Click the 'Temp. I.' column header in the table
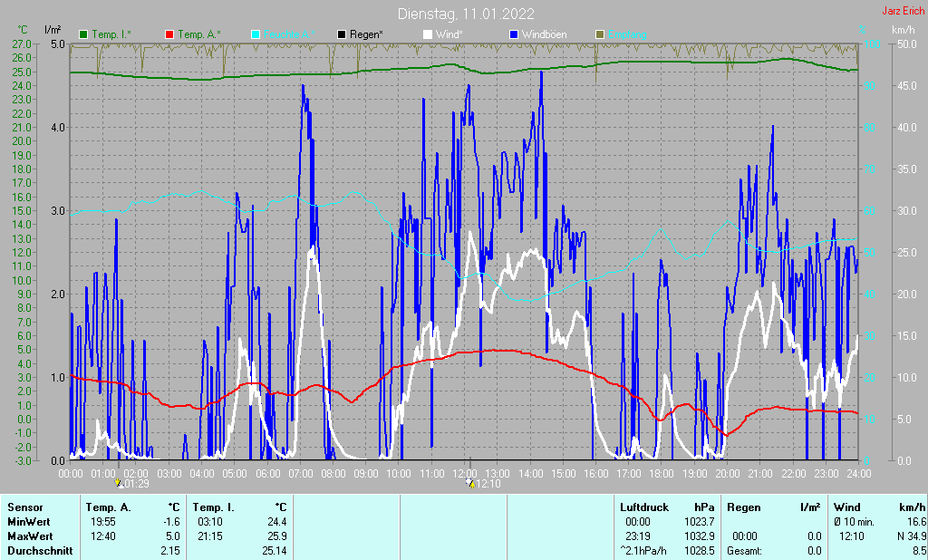 click(214, 507)
